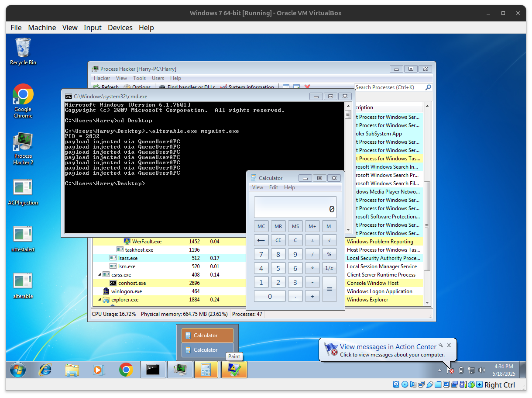
Task: Select the Process Hacker 2 desktop shortcut
Action: pos(23,149)
